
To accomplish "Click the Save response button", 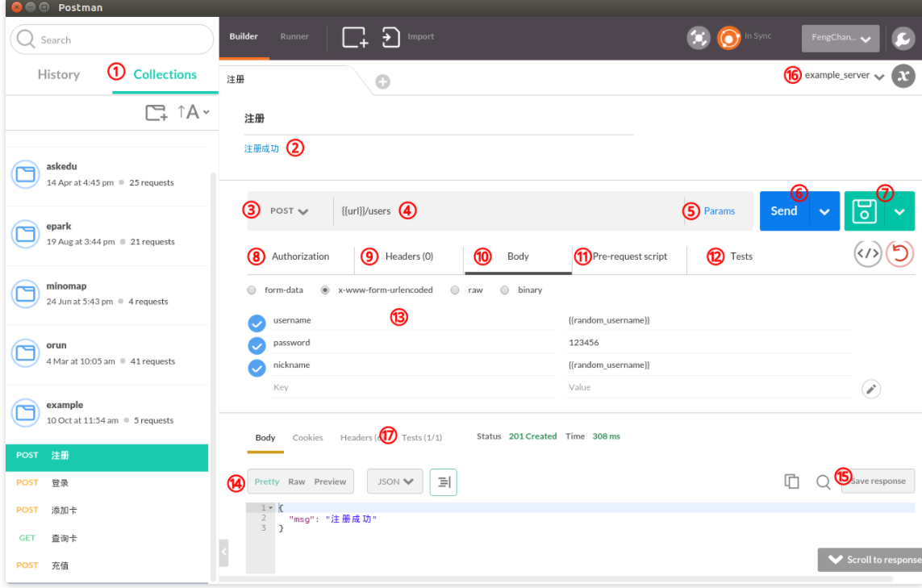I will tap(878, 481).
